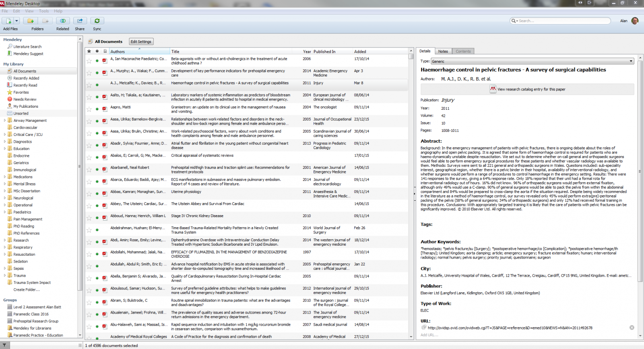Open the Recently Added list
644x349 pixels.
(26, 78)
